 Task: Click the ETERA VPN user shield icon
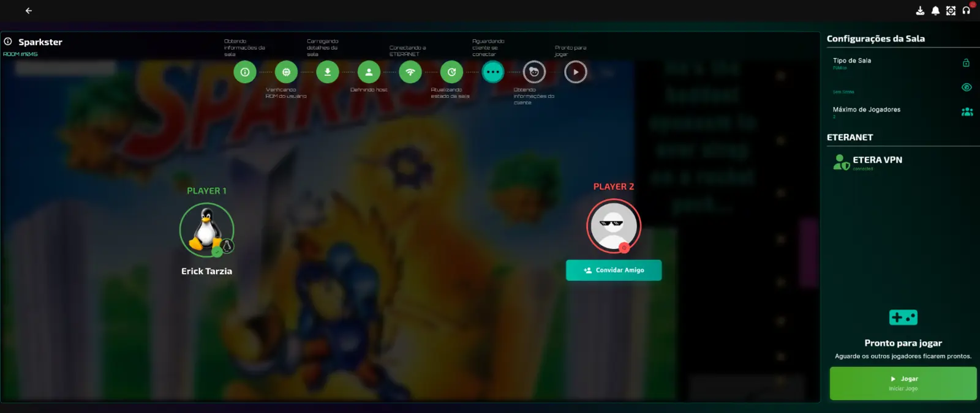pos(841,162)
